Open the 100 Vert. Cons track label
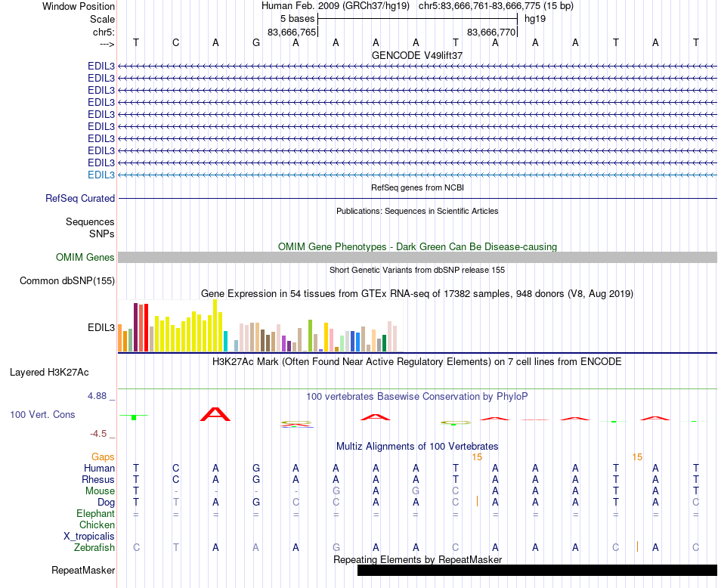This screenshot has height=588, width=718. pyautogui.click(x=42, y=414)
